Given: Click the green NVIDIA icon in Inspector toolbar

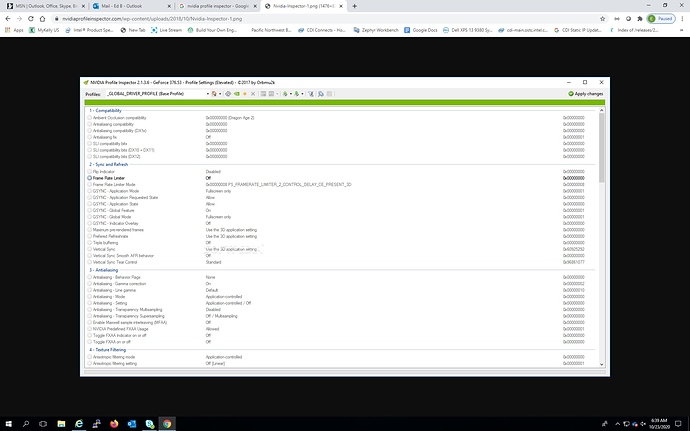Looking at the screenshot, I should pyautogui.click(x=237, y=94).
